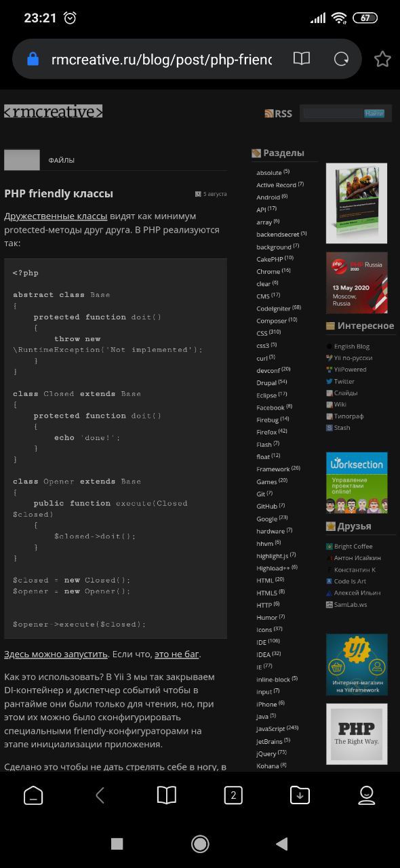This screenshot has height=868, width=400.
Task: Open the Composer category
Action: [271, 320]
